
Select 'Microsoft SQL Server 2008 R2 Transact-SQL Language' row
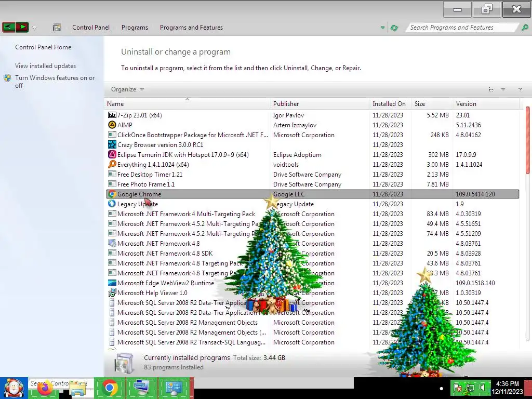(x=312, y=342)
